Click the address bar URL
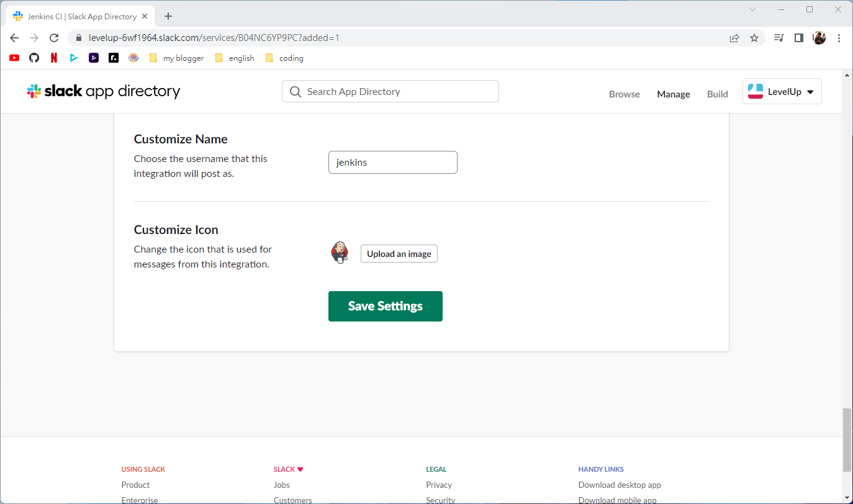The image size is (853, 504). [214, 38]
